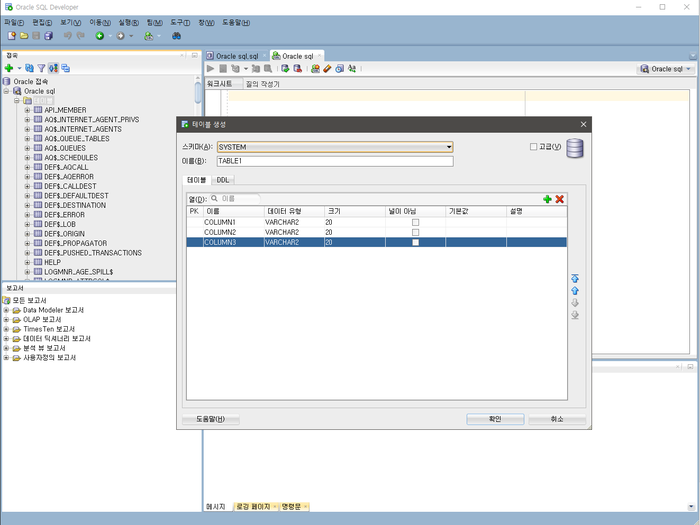
Task: Click the Schema Browser icon in the connections panel
Action: (66, 68)
